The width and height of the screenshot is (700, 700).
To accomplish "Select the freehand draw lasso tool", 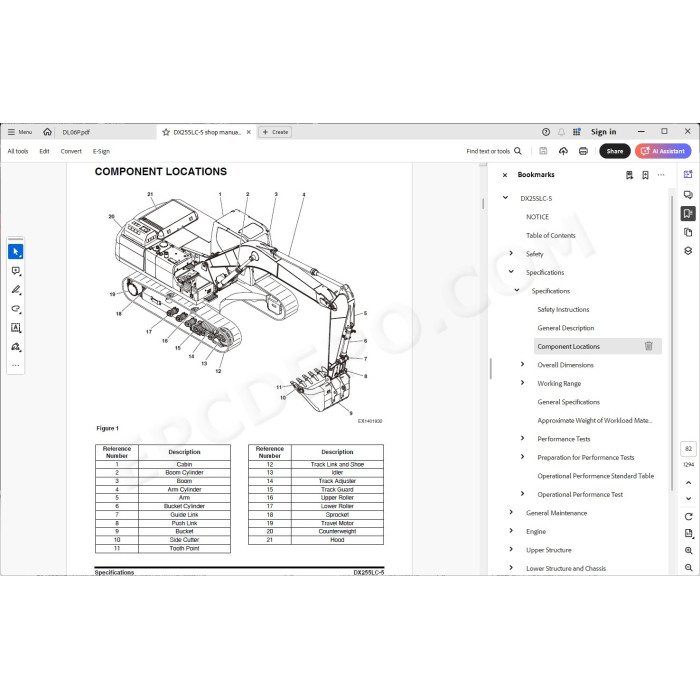I will click(16, 309).
